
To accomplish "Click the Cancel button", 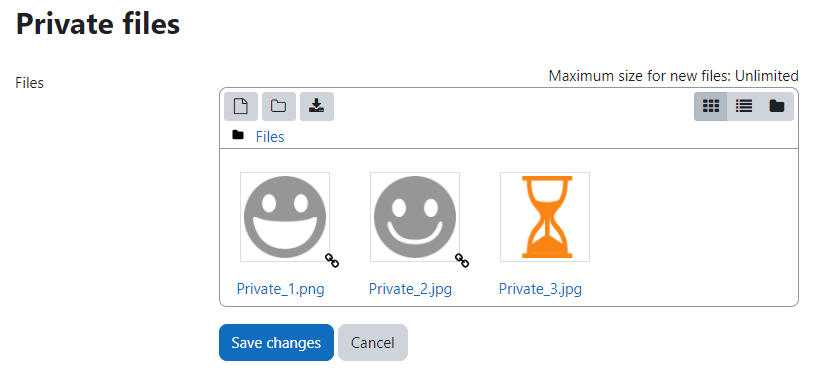I will pyautogui.click(x=373, y=342).
